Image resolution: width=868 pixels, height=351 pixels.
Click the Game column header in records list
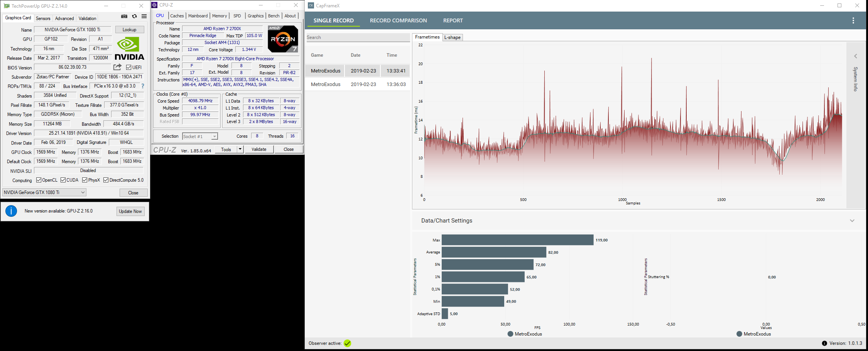click(x=317, y=55)
